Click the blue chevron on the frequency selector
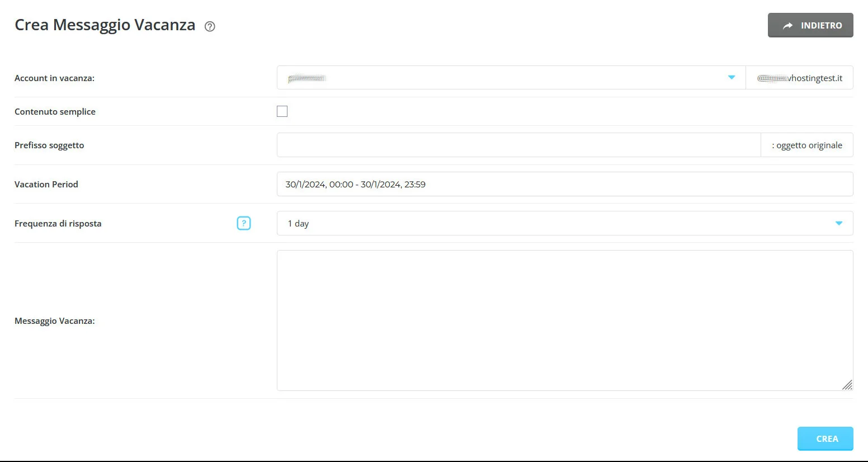The image size is (868, 462). coord(838,223)
